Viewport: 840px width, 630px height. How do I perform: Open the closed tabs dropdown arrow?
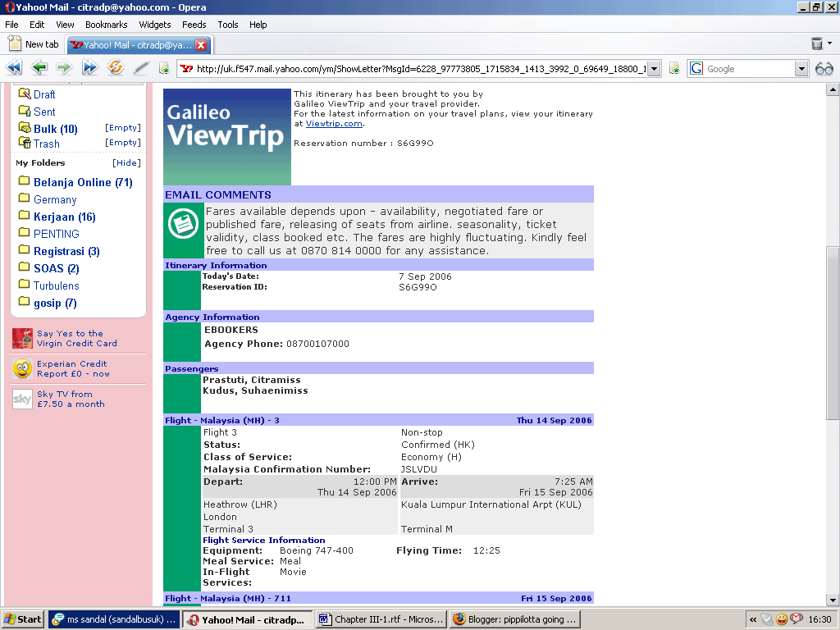click(x=830, y=43)
